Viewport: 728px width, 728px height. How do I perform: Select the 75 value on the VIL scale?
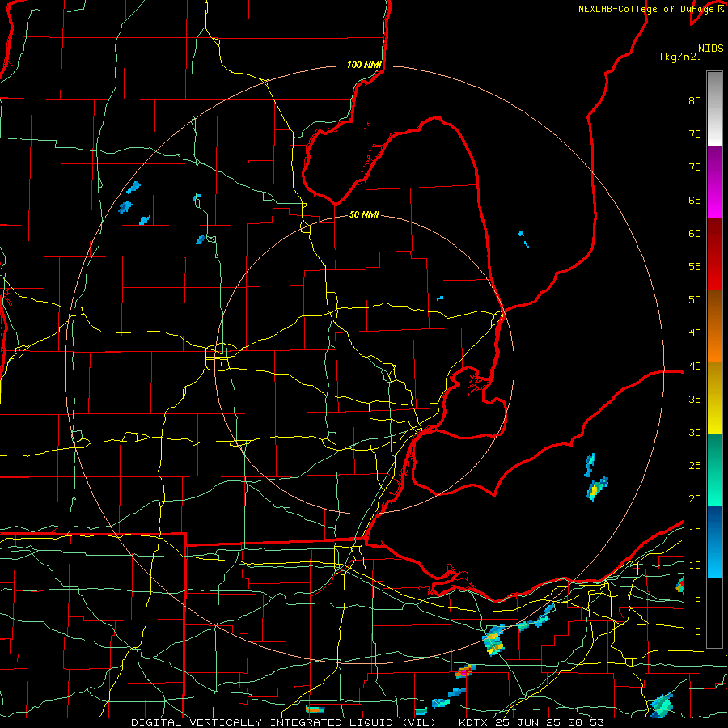(x=695, y=133)
